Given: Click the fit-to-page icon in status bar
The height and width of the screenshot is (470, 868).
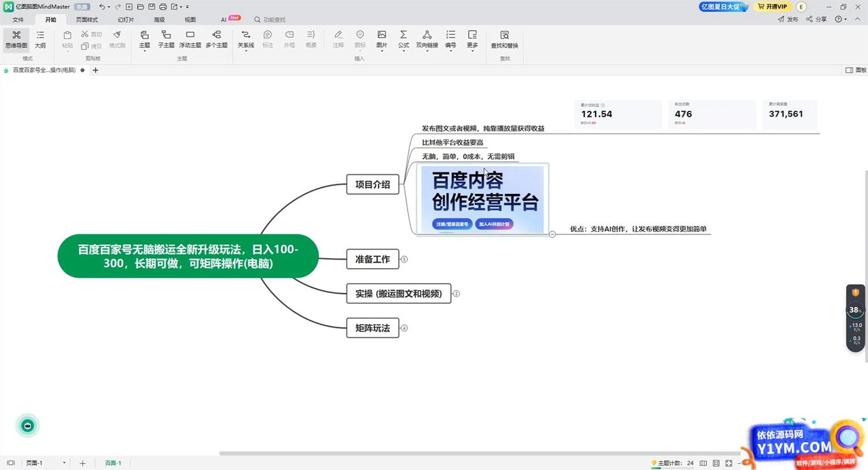Looking at the screenshot, I should [x=716, y=463].
